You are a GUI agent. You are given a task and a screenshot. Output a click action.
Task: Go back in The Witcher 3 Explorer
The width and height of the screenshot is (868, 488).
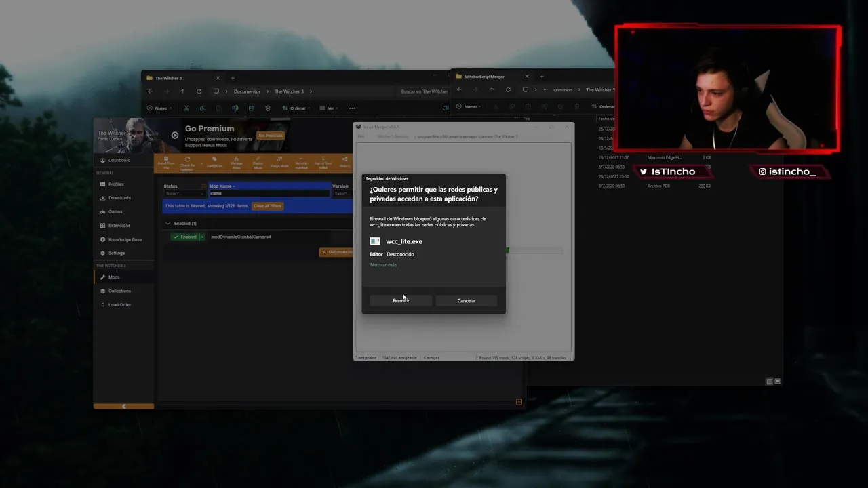150,91
